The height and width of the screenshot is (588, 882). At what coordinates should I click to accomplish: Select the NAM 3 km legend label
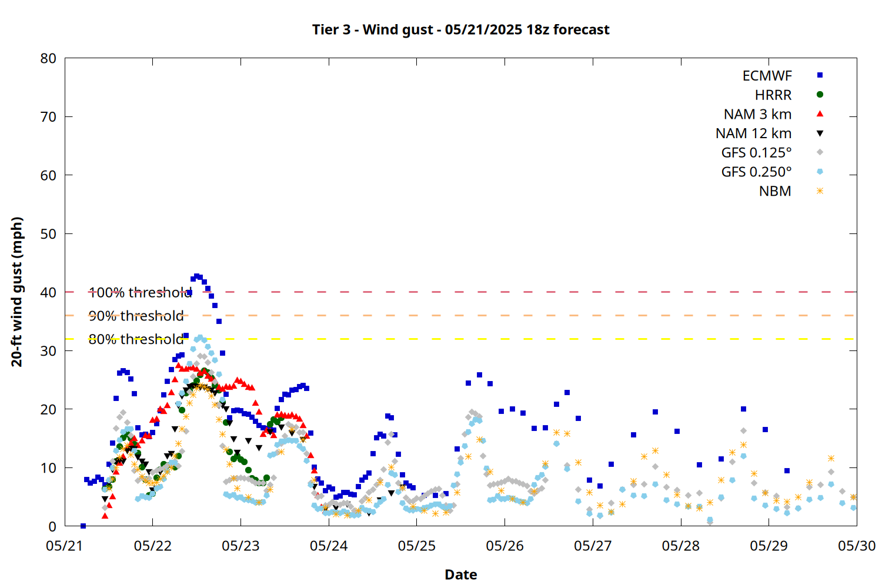coord(757,114)
